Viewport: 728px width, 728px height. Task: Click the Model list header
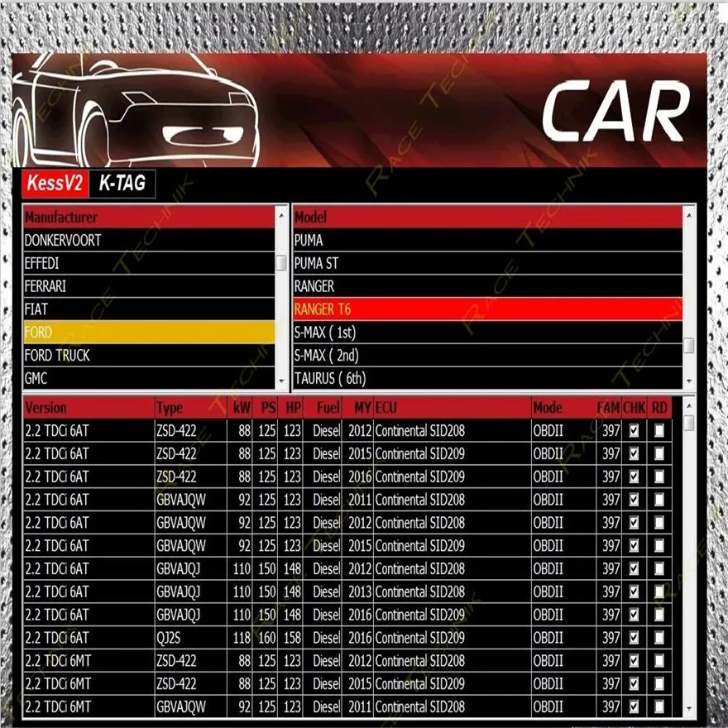click(x=487, y=217)
